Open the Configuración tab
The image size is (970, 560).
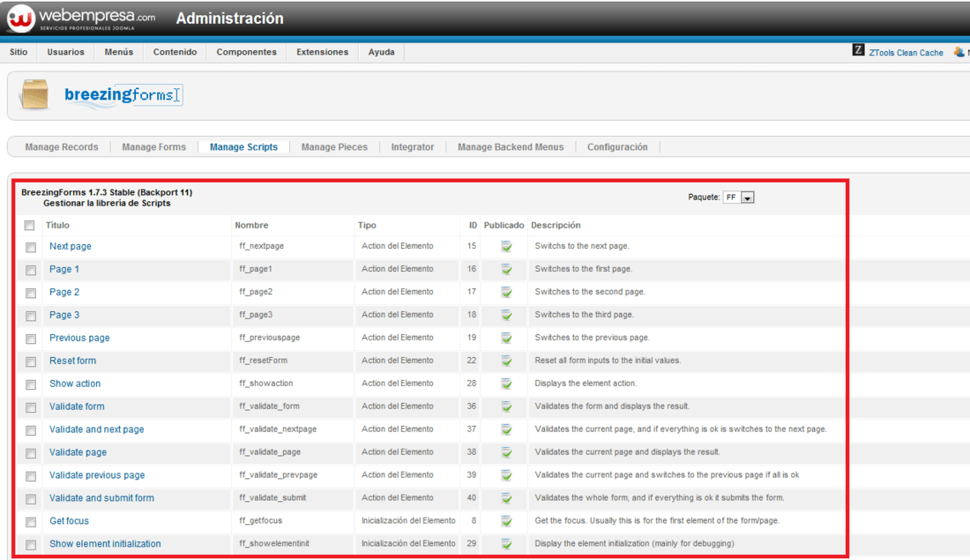[x=617, y=147]
